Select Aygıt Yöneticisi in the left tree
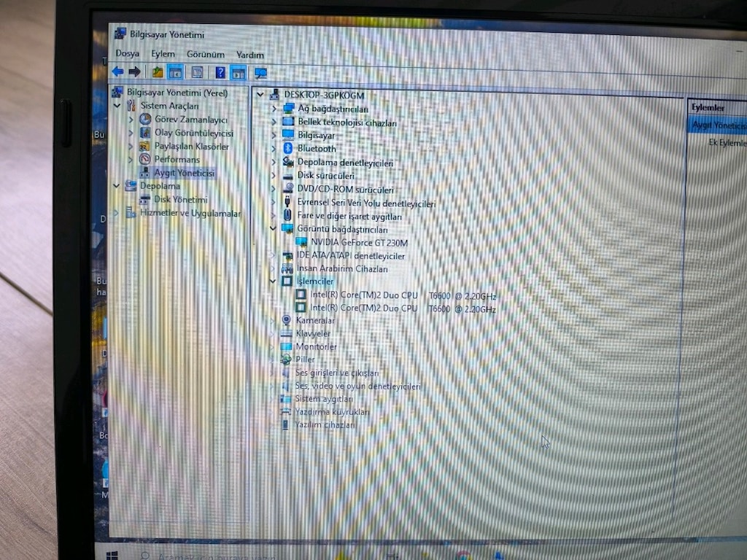The width and height of the screenshot is (747, 560). [184, 173]
